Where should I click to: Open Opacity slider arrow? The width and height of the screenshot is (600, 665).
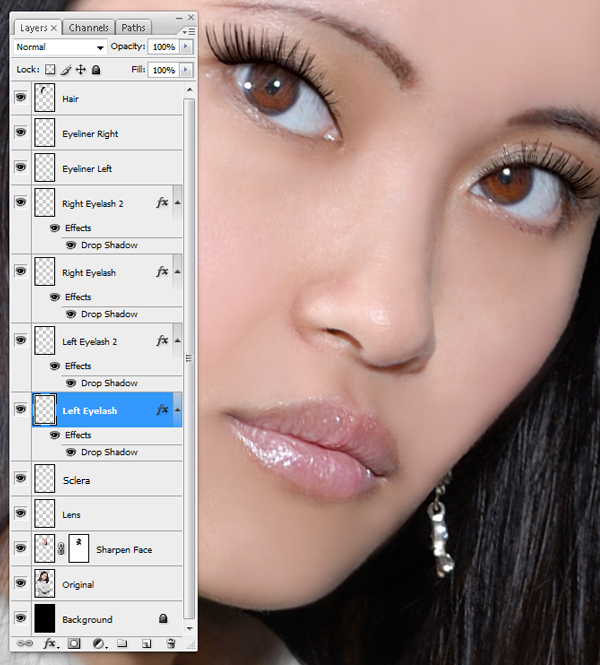[x=186, y=47]
